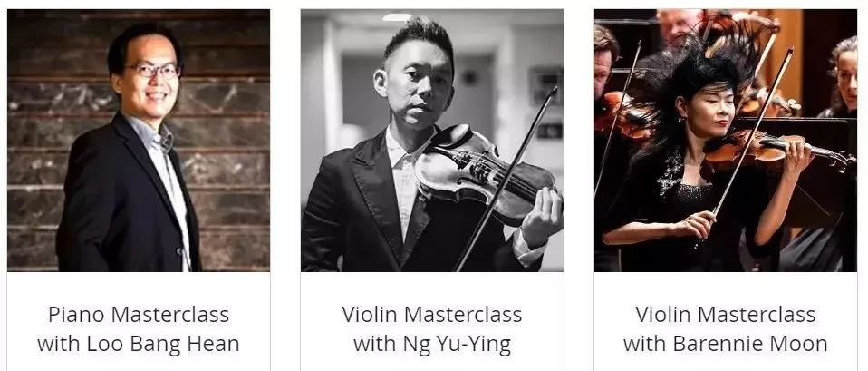Click the 'with Barennie Moon' text line
The height and width of the screenshot is (371, 868).
pos(725,344)
